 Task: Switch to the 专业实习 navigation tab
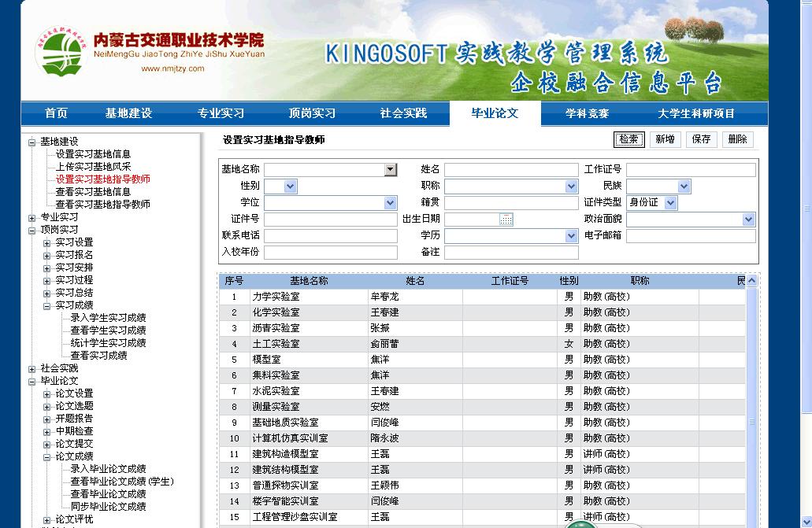[x=220, y=113]
